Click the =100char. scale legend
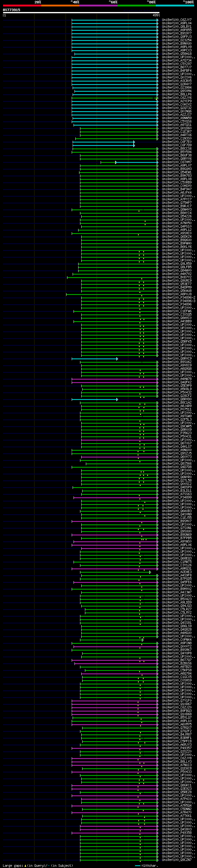The width and height of the screenshot is (197, 868). 147,865
